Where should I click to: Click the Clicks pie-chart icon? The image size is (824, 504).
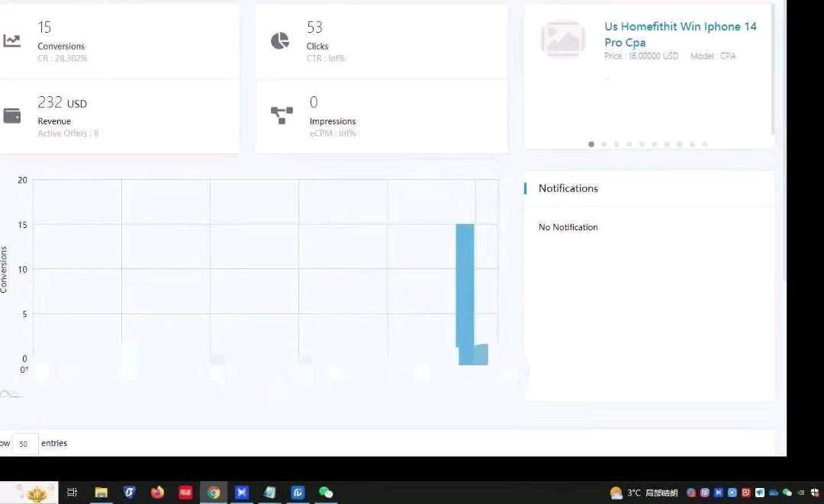click(x=279, y=40)
